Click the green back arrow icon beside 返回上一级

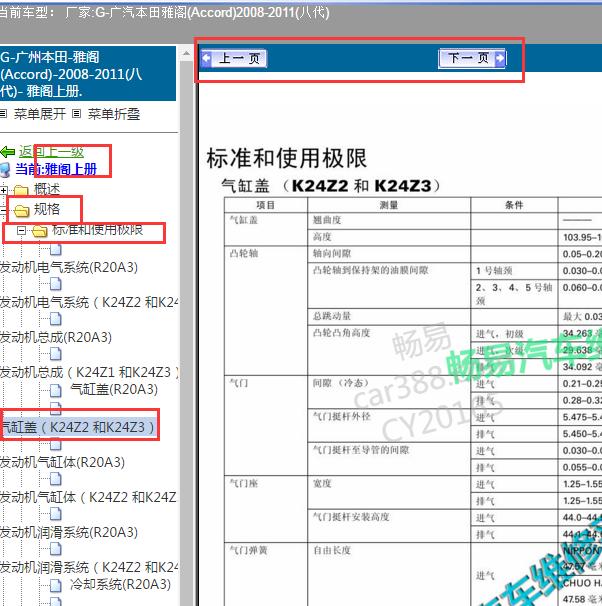tap(8, 152)
